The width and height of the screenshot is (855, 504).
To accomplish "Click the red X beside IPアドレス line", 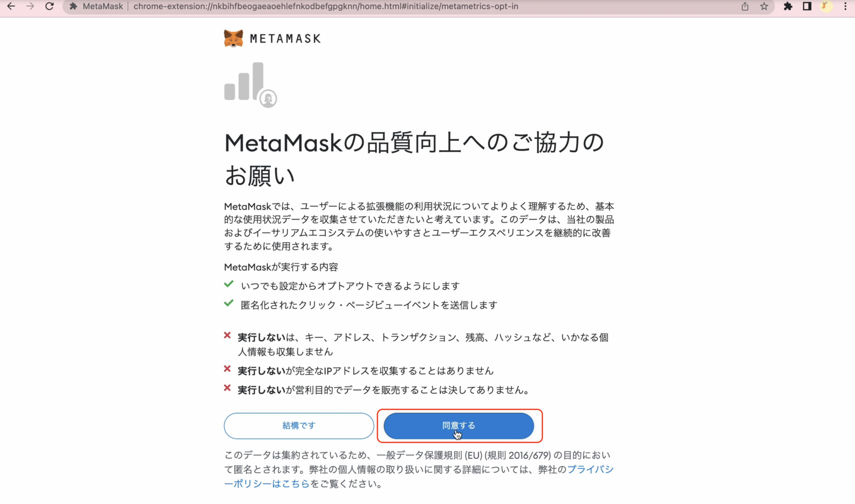I will tap(227, 369).
